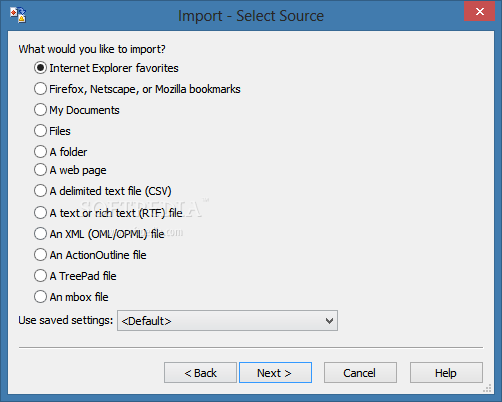Cancel the import wizard
The image size is (502, 402).
(x=360, y=373)
